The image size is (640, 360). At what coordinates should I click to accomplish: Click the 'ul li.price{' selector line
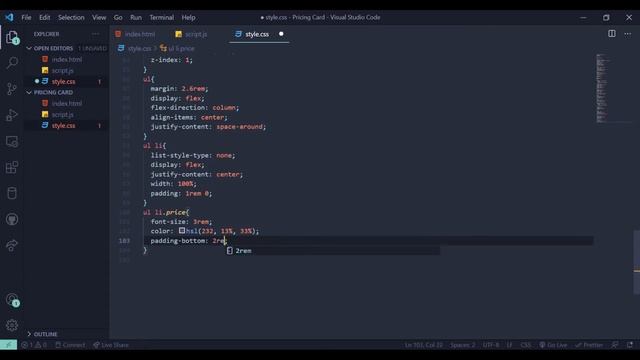tap(166, 212)
